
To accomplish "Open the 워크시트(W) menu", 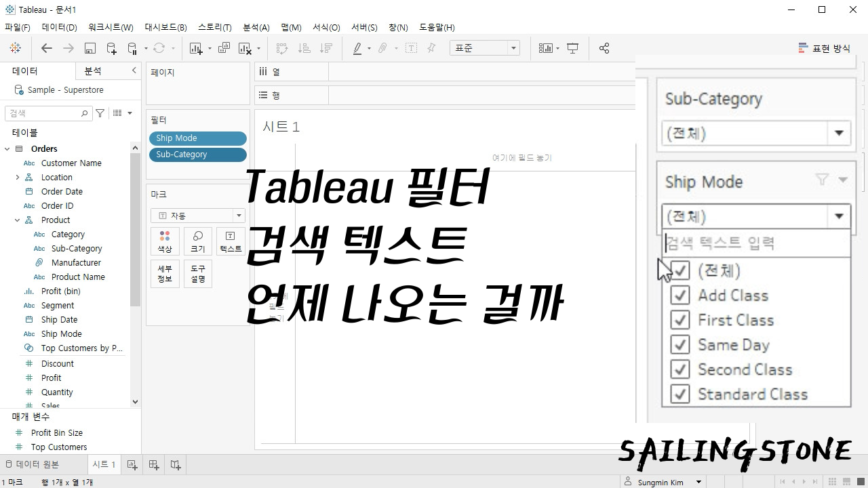I will (111, 28).
